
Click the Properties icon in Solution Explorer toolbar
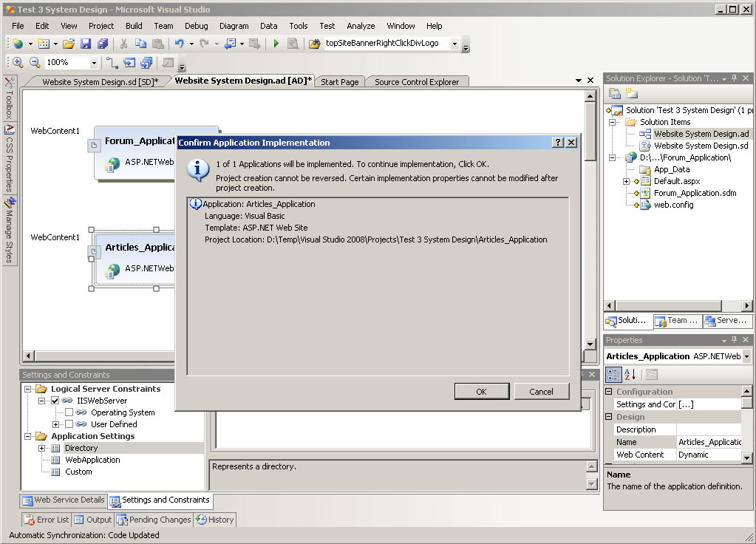[x=614, y=93]
